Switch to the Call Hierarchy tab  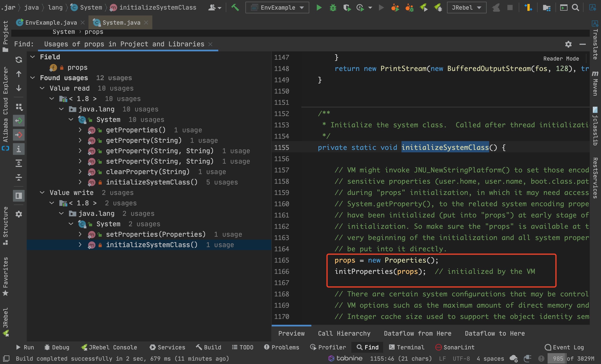pos(344,333)
